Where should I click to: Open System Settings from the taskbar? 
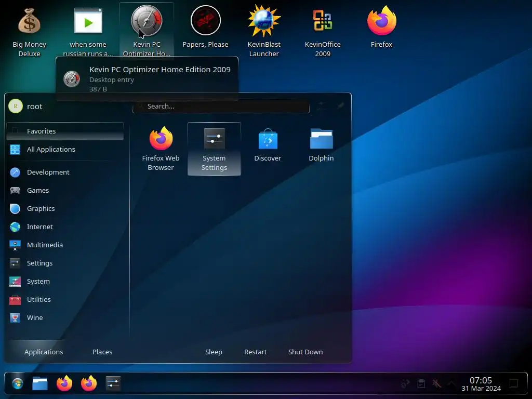click(x=113, y=384)
